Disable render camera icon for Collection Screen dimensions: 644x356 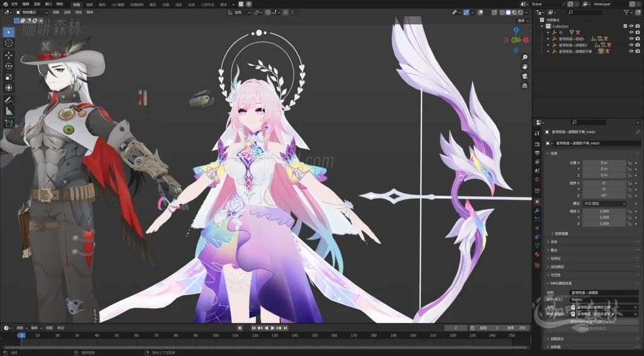click(638, 26)
